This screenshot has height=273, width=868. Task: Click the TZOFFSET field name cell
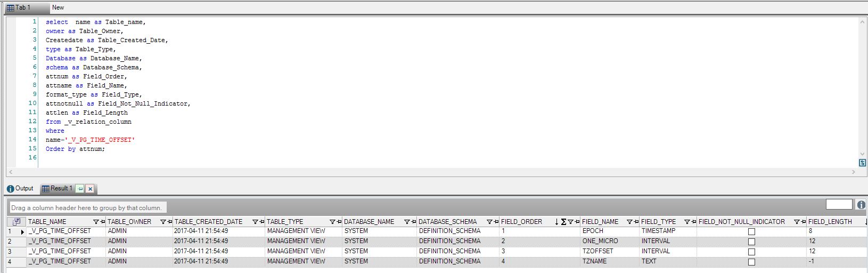coord(610,252)
